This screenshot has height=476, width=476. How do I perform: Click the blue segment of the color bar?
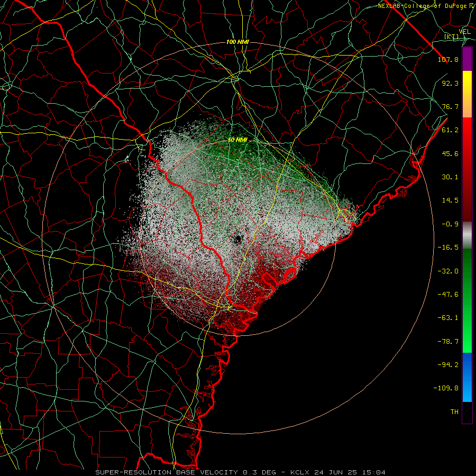click(x=467, y=377)
